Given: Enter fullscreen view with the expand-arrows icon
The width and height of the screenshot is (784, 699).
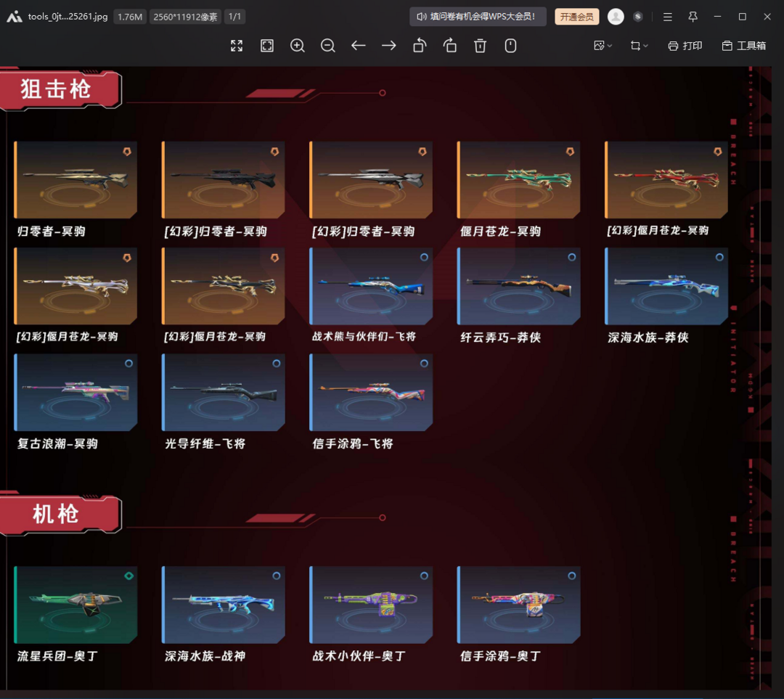Looking at the screenshot, I should click(237, 46).
